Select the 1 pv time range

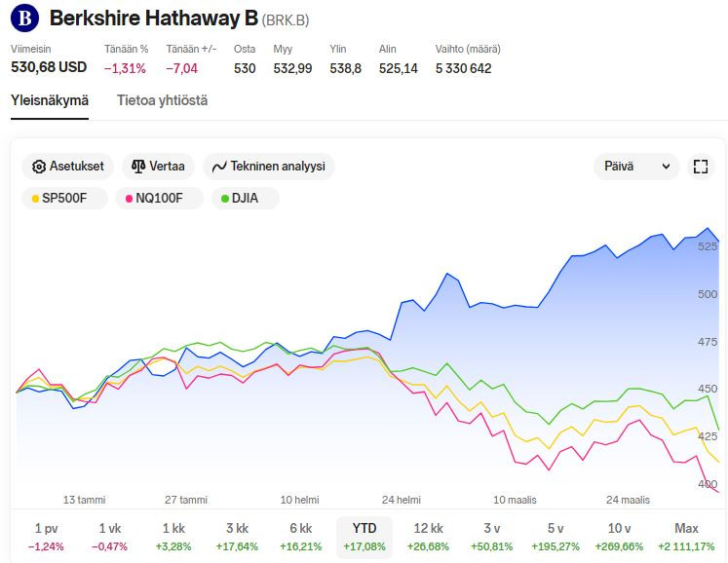(x=46, y=537)
